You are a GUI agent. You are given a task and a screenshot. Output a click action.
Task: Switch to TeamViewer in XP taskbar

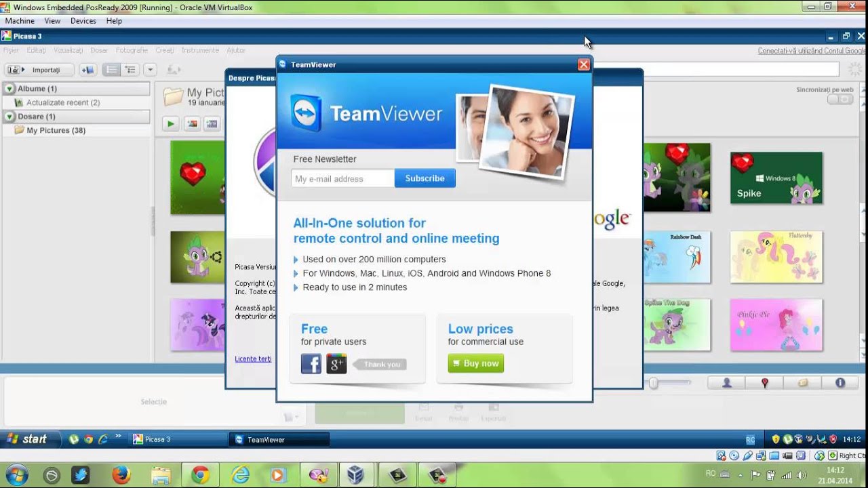[x=279, y=440]
